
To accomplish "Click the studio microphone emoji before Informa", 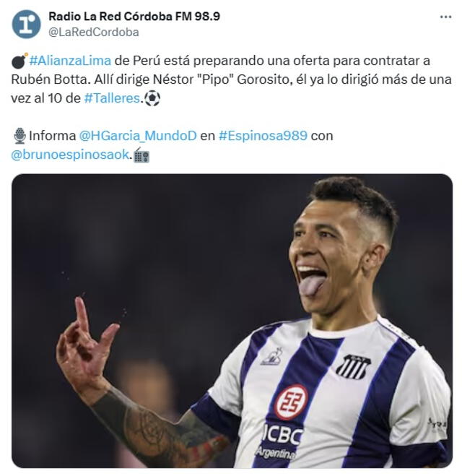I will [20, 136].
